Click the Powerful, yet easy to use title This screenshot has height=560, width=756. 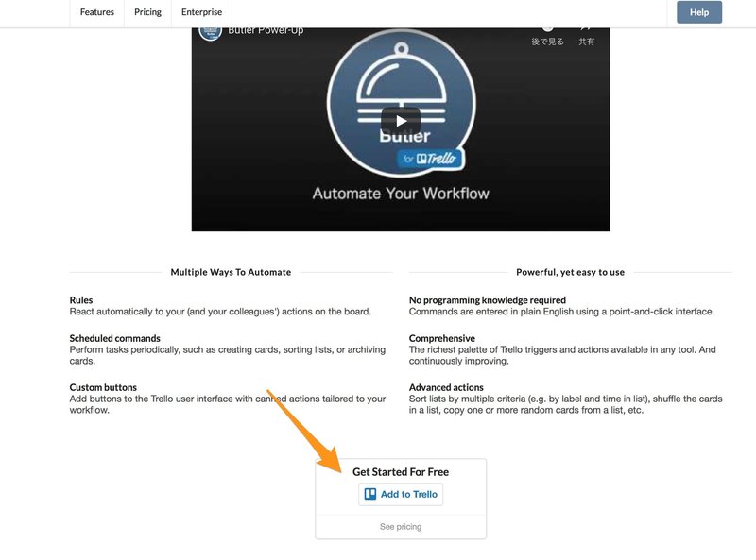pos(571,272)
